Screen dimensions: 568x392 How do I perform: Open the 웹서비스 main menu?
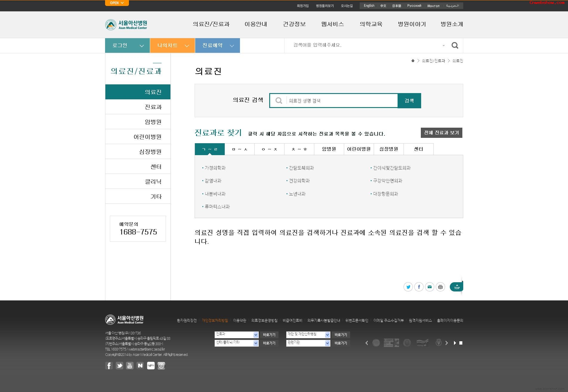333,24
